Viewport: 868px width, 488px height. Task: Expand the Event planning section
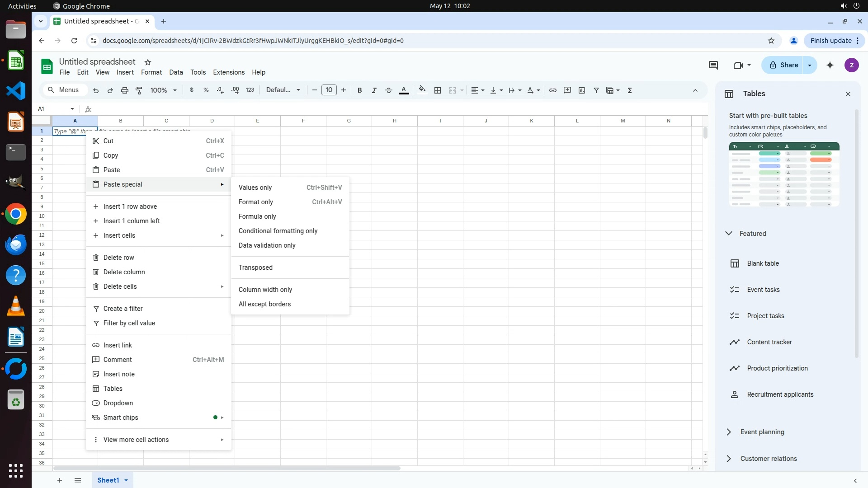coord(729,432)
